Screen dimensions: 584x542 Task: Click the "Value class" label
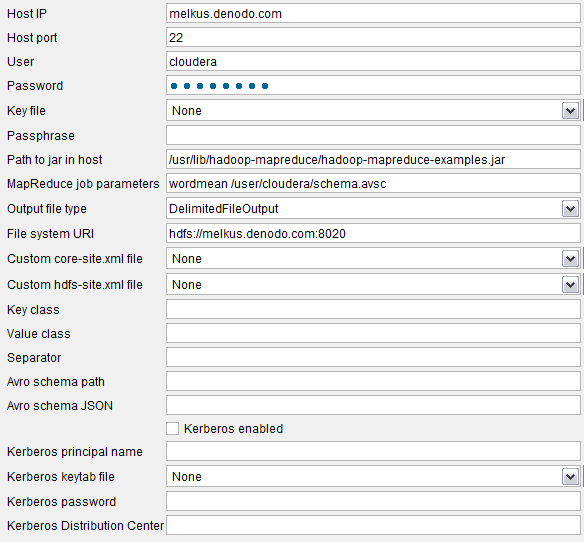pyautogui.click(x=38, y=333)
